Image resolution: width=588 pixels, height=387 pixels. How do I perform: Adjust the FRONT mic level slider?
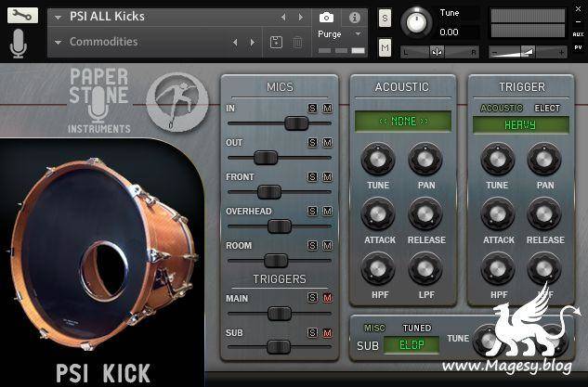268,192
